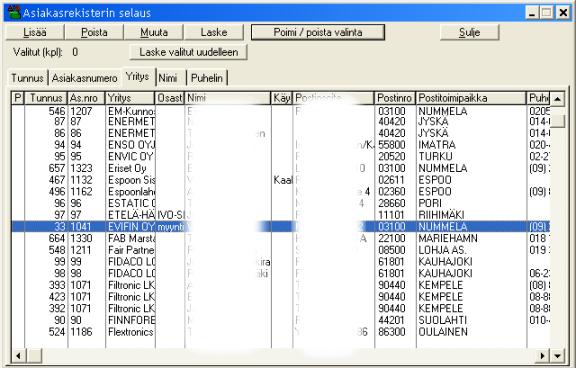Select the FAB Marsta row

(281, 238)
